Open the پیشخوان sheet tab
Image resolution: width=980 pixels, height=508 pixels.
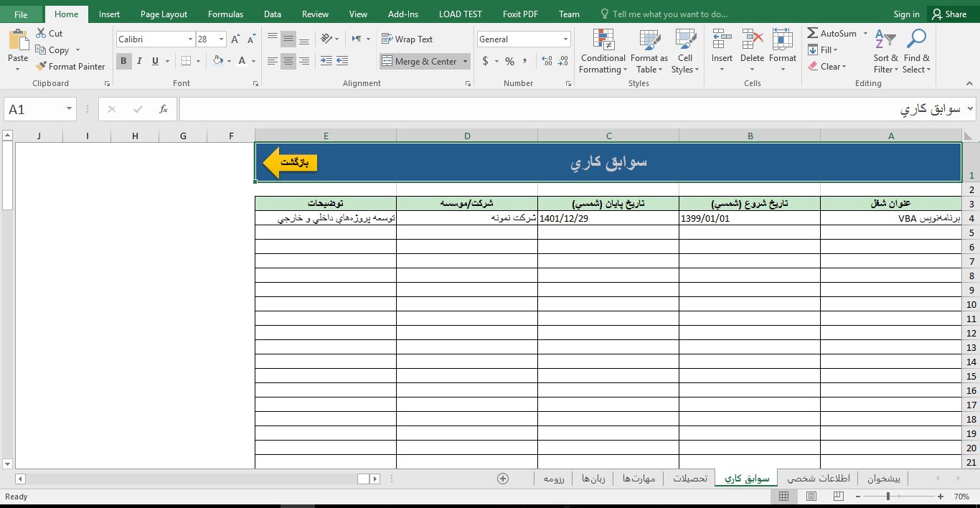pyautogui.click(x=884, y=479)
